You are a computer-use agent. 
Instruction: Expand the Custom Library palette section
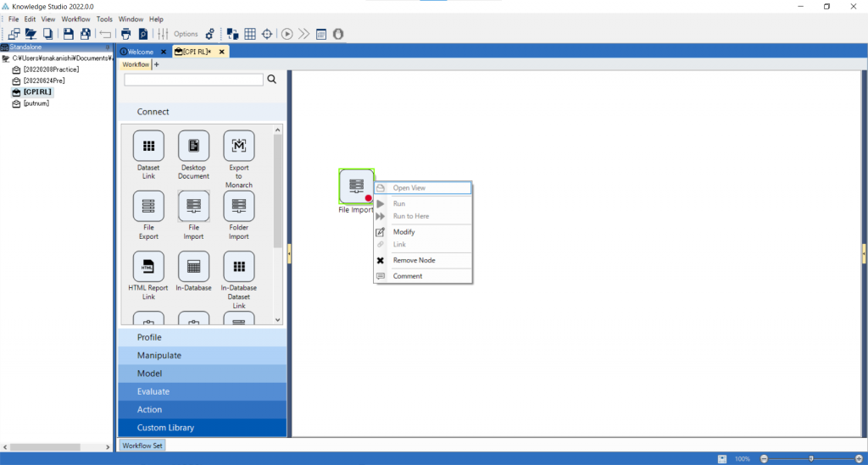click(x=202, y=428)
